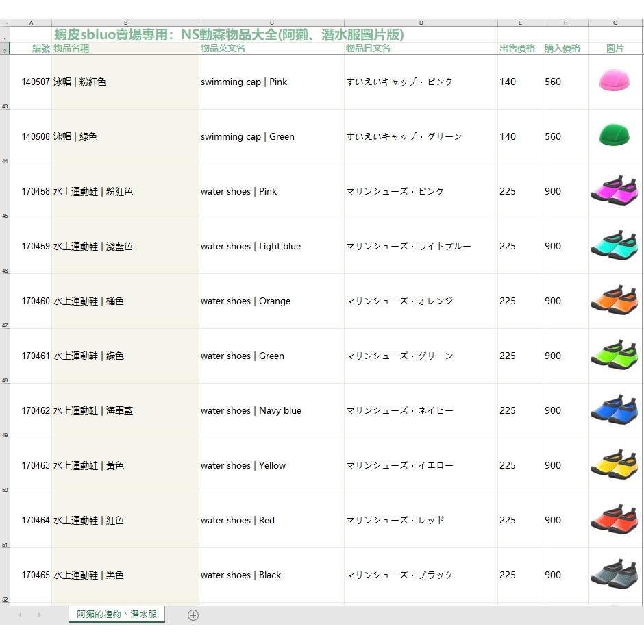
Task: Click cell water shoes | Light blue
Action: click(271, 247)
